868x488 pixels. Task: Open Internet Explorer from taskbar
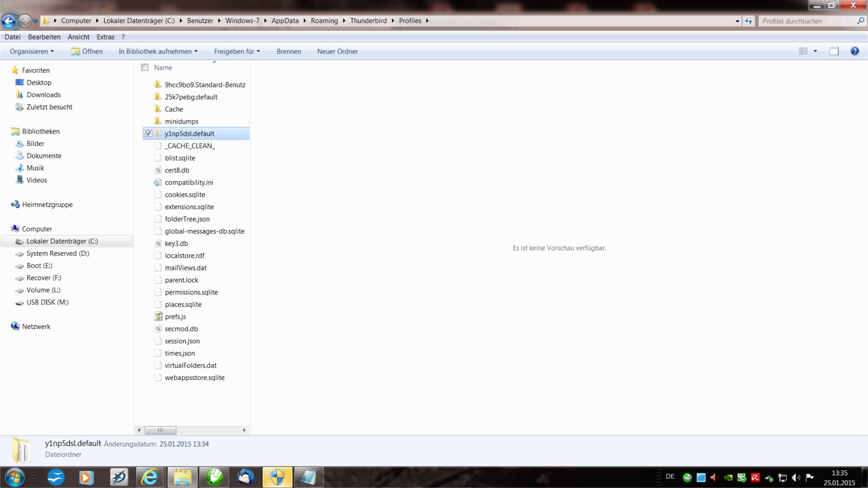pos(149,477)
